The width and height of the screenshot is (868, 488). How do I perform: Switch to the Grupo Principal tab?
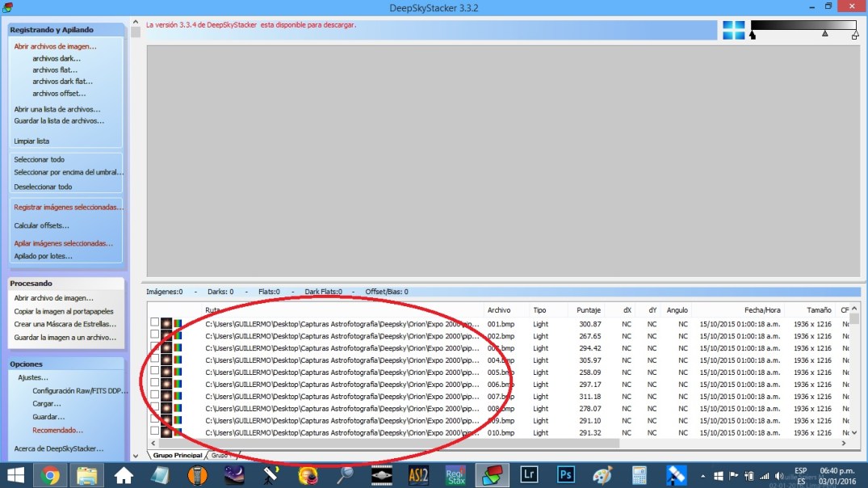177,456
